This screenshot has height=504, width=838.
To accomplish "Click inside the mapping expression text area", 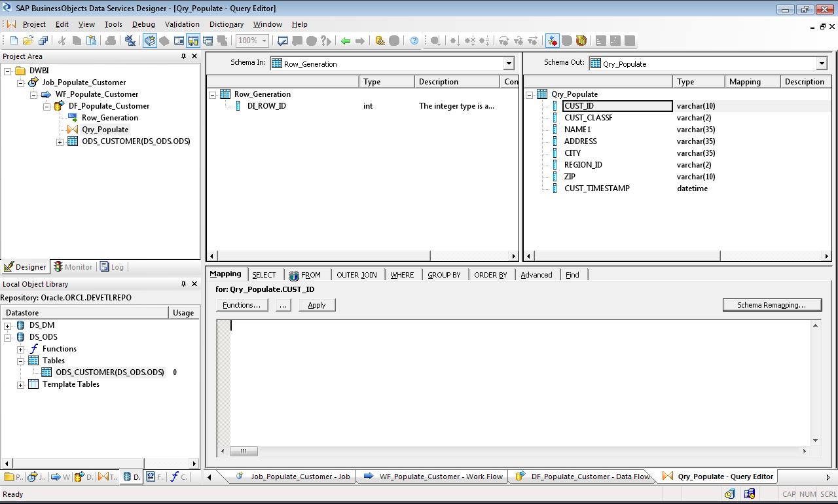I will coord(520,383).
